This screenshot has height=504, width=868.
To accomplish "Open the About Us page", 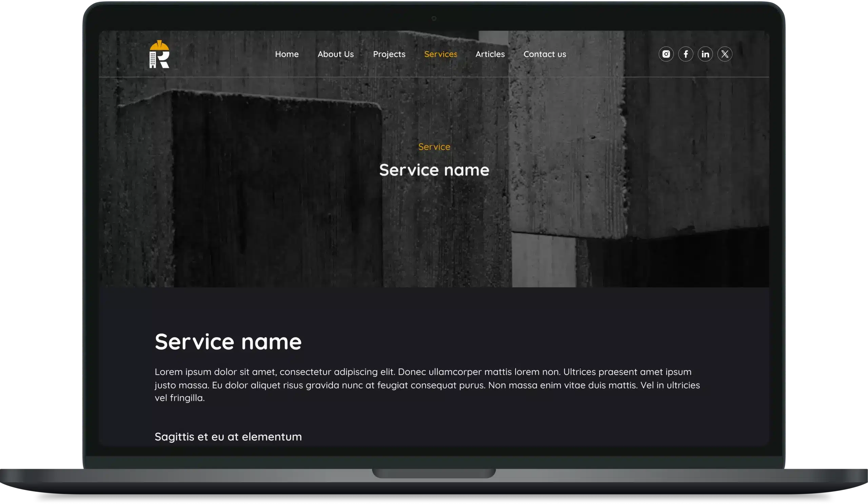I will pyautogui.click(x=335, y=54).
